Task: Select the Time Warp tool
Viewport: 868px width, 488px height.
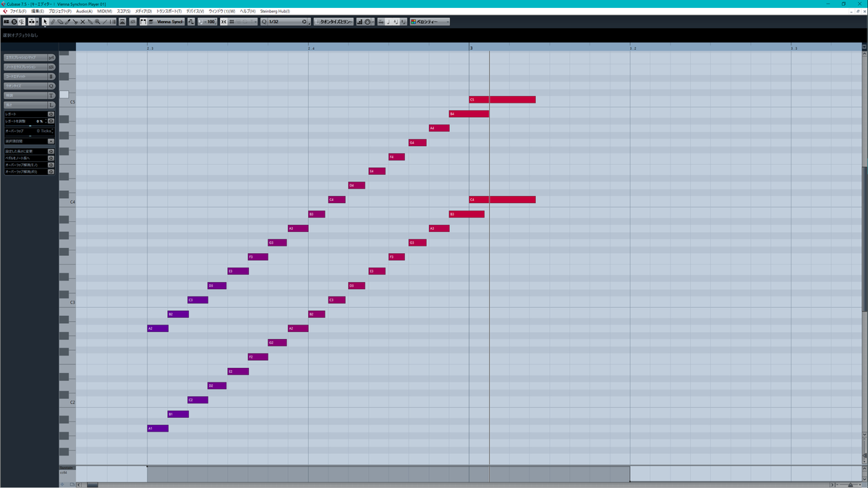Action: tap(113, 22)
